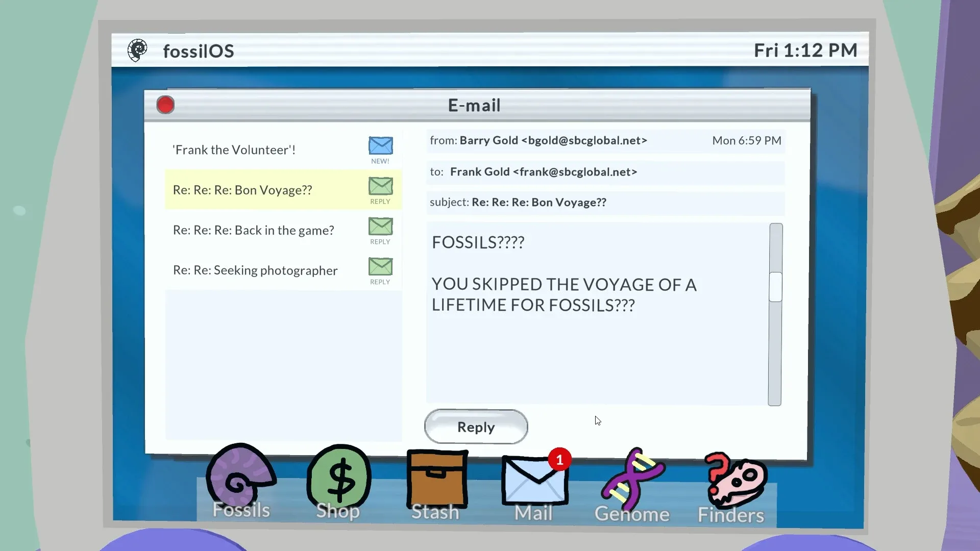
Task: Open the Finders skull icon
Action: pos(733,484)
